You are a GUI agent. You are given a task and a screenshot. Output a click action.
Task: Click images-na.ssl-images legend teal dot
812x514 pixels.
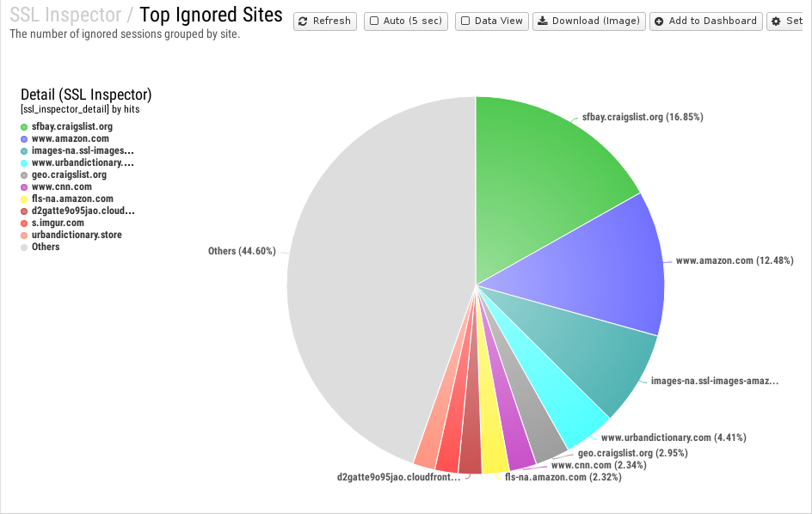click(24, 151)
